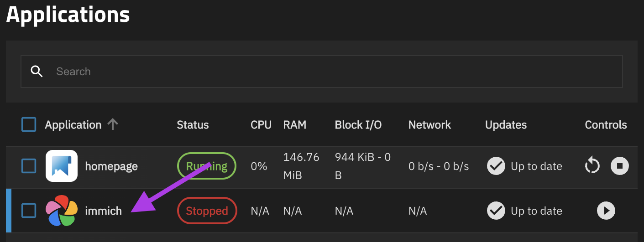Stop the homepage application
The width and height of the screenshot is (644, 242).
(x=619, y=166)
